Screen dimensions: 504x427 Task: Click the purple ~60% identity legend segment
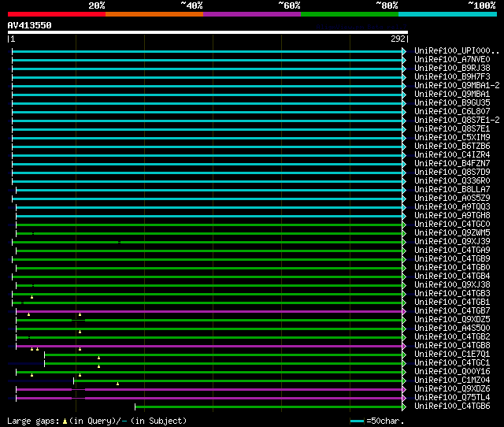coord(251,13)
